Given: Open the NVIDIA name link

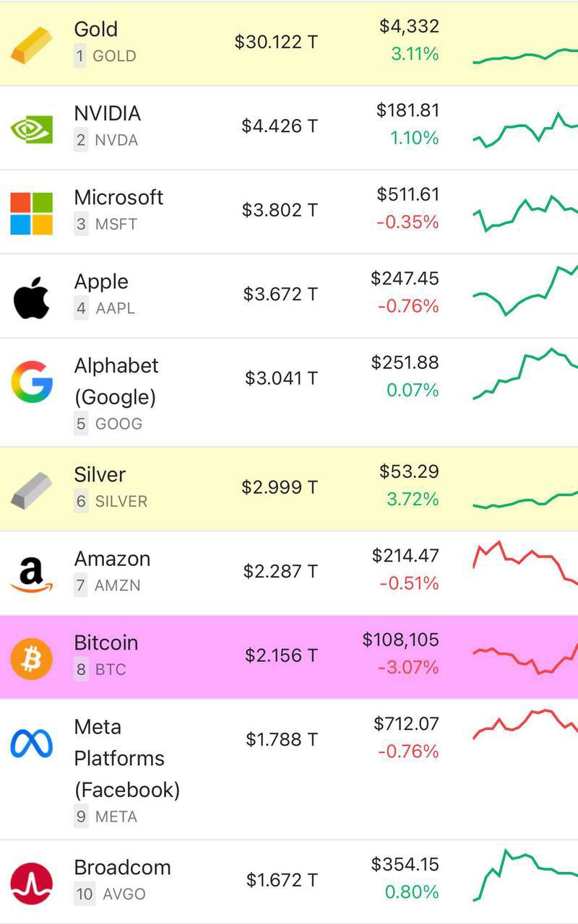Looking at the screenshot, I should [107, 113].
